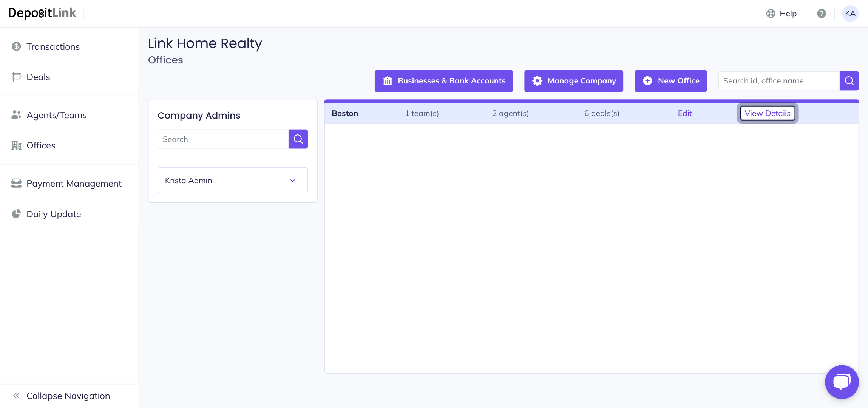
Task: Open the KA user avatar menu
Action: (850, 14)
